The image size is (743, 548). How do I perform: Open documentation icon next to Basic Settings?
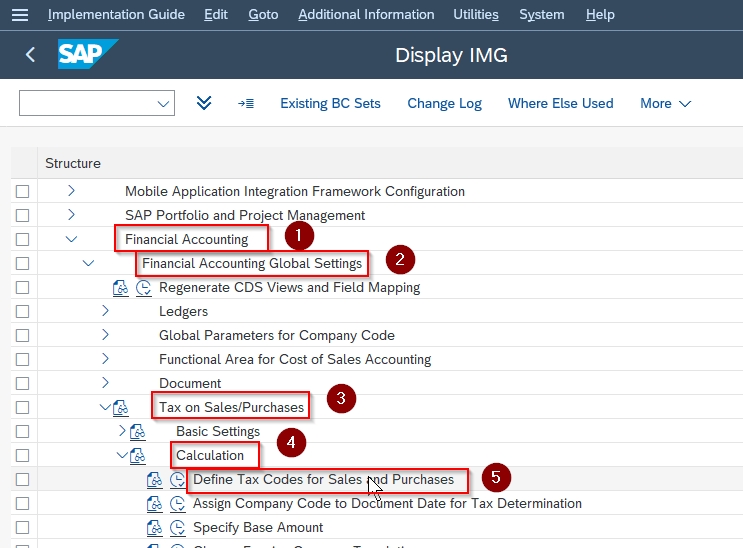(137, 432)
